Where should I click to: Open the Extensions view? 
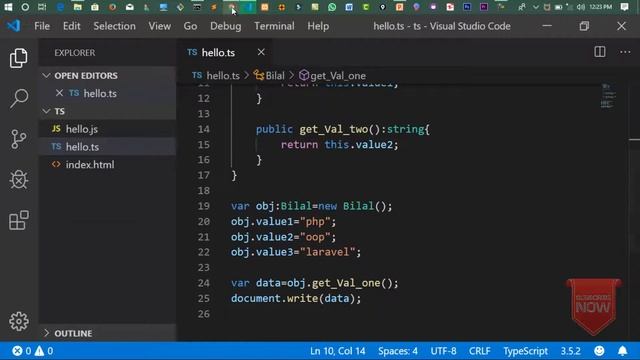[19, 220]
